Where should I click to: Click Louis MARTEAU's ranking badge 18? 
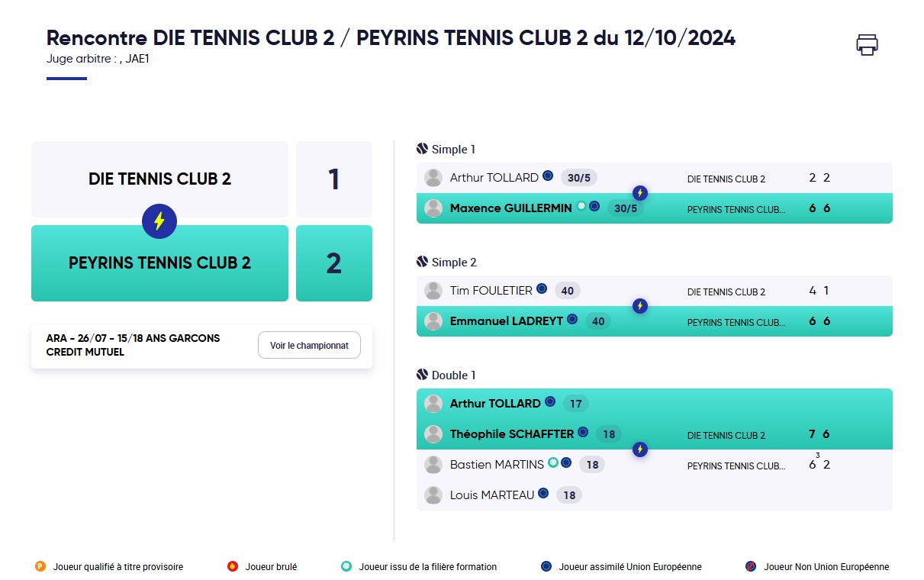pos(569,495)
